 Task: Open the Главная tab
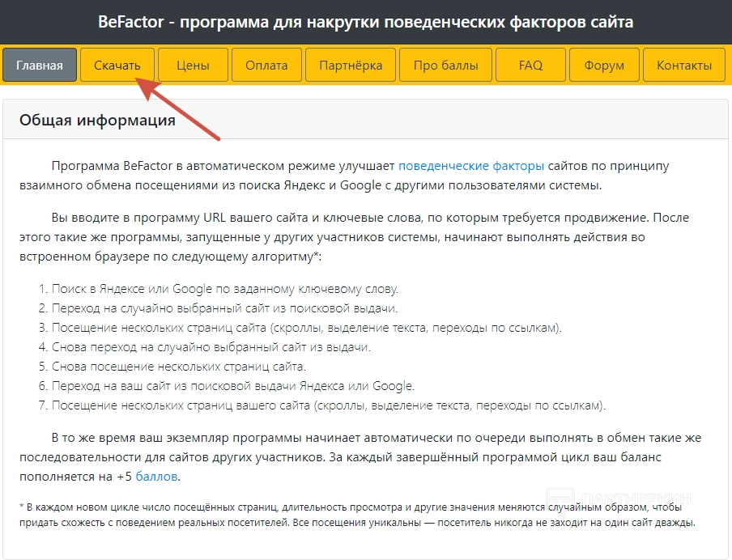point(40,65)
